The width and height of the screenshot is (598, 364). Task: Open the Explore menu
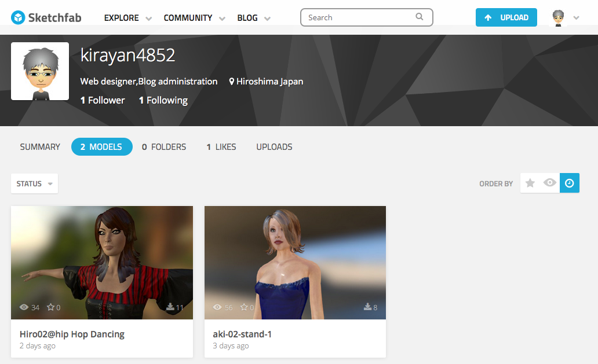122,18
